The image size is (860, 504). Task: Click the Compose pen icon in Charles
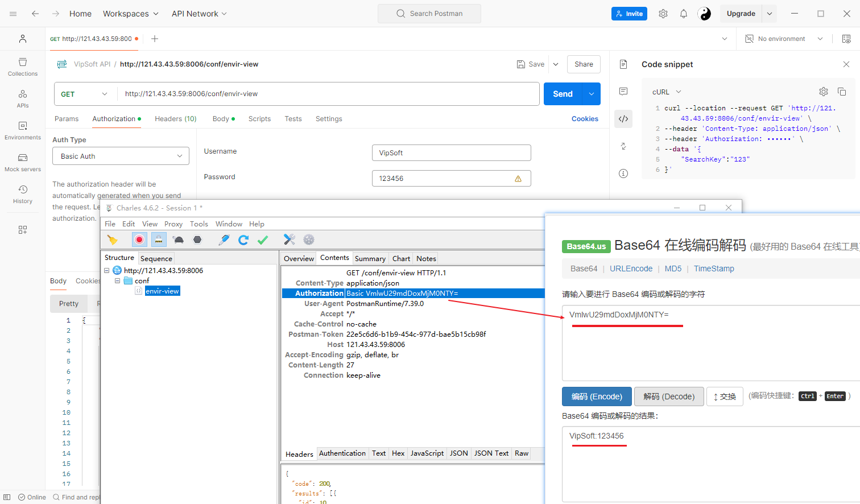[224, 239]
